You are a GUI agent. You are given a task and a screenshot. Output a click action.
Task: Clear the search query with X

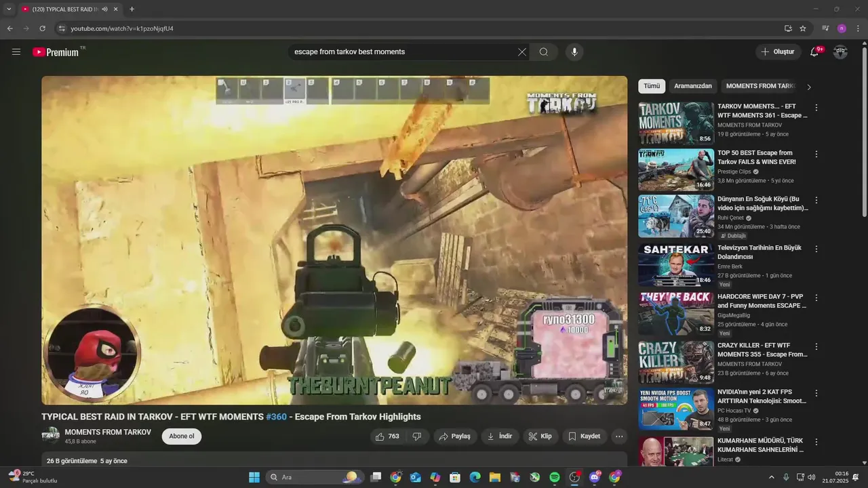pyautogui.click(x=522, y=52)
